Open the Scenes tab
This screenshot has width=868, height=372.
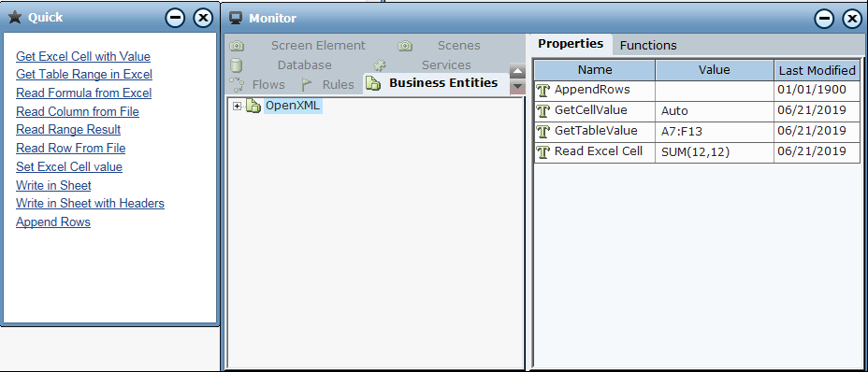coord(459,46)
